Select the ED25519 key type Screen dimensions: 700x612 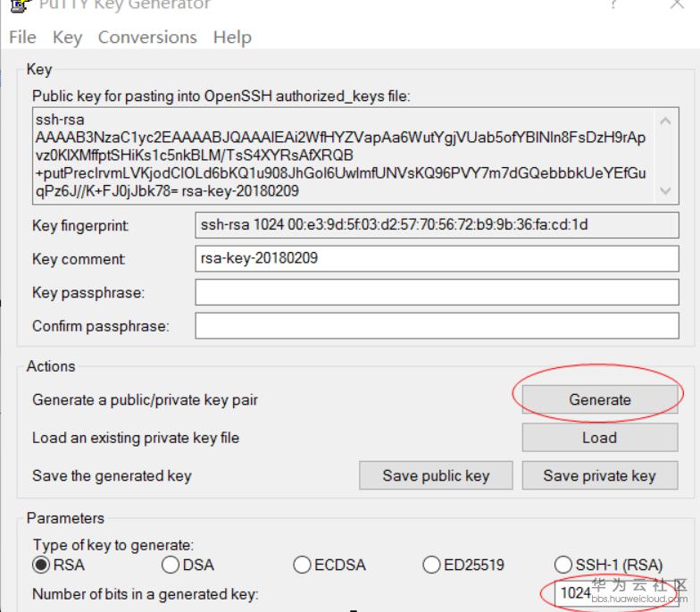463,565
